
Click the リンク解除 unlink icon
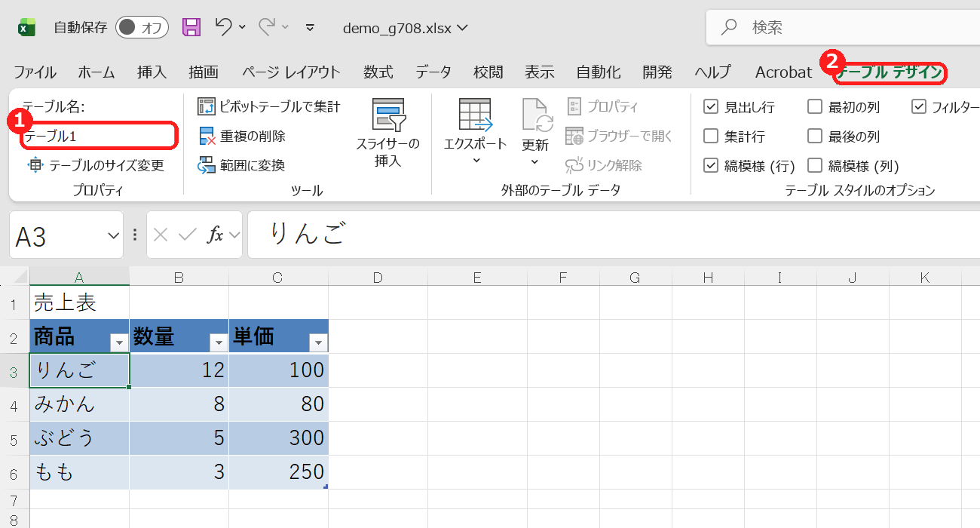point(574,165)
